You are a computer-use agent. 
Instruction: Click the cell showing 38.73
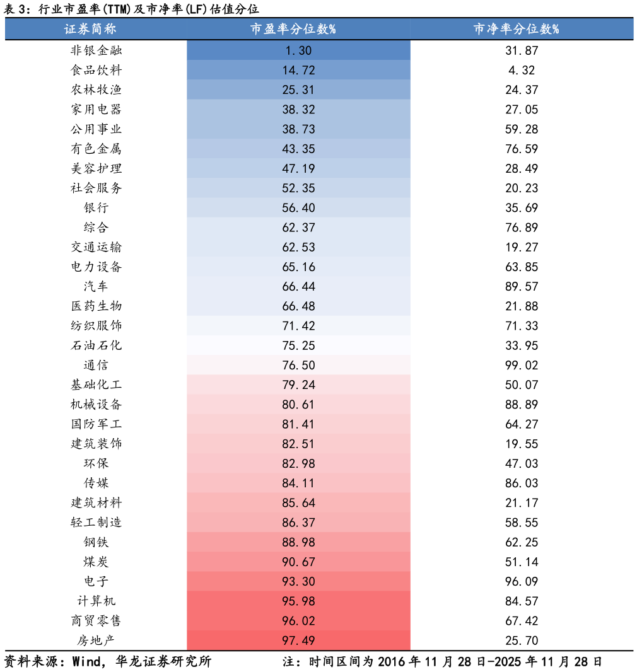tap(298, 129)
